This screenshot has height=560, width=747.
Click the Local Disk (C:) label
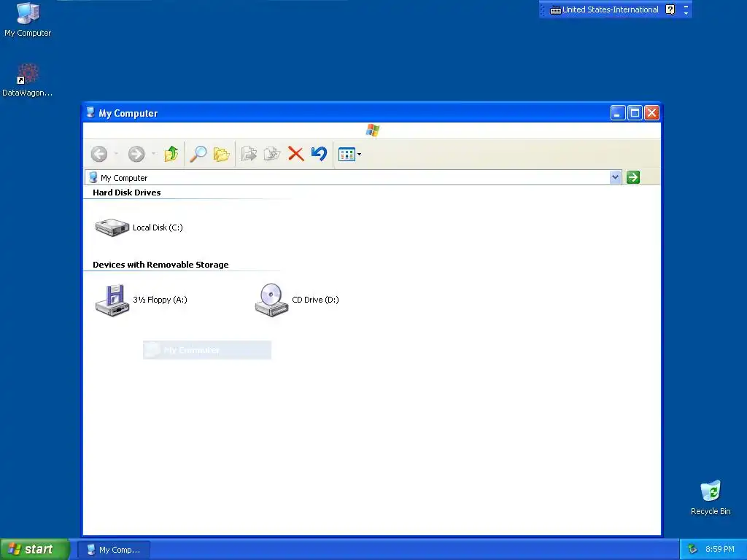point(158,227)
